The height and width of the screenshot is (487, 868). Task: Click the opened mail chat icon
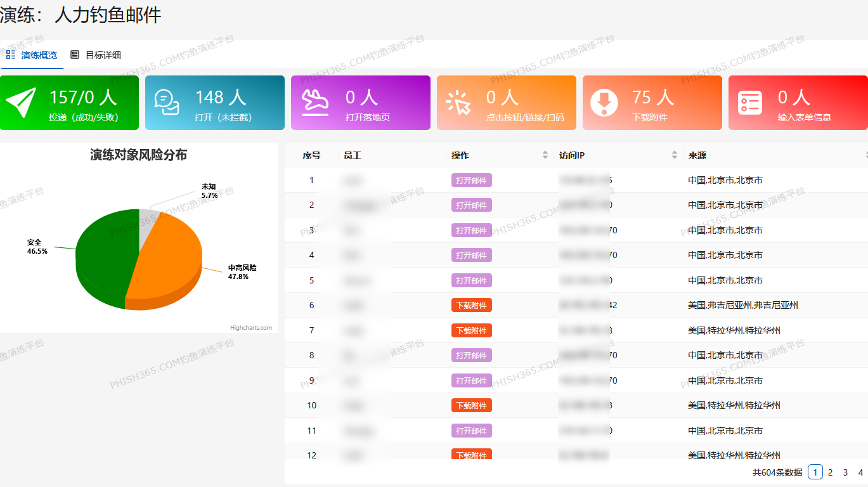[x=167, y=103]
